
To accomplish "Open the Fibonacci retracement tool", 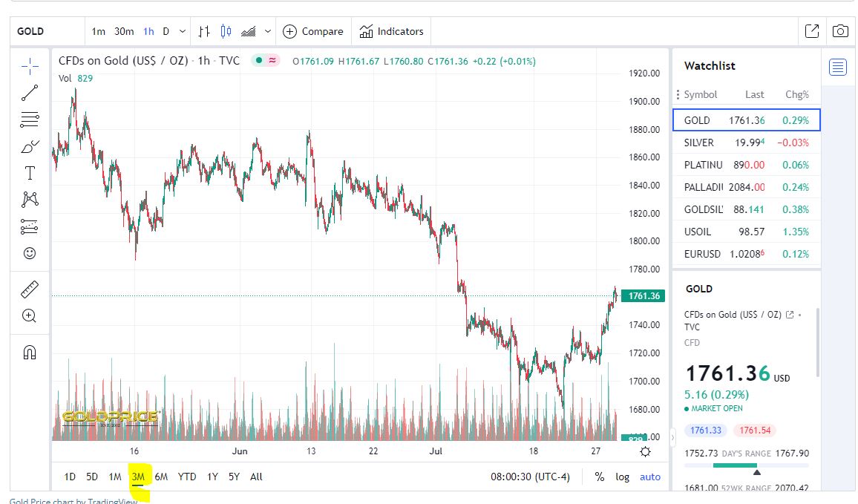I will (x=30, y=120).
